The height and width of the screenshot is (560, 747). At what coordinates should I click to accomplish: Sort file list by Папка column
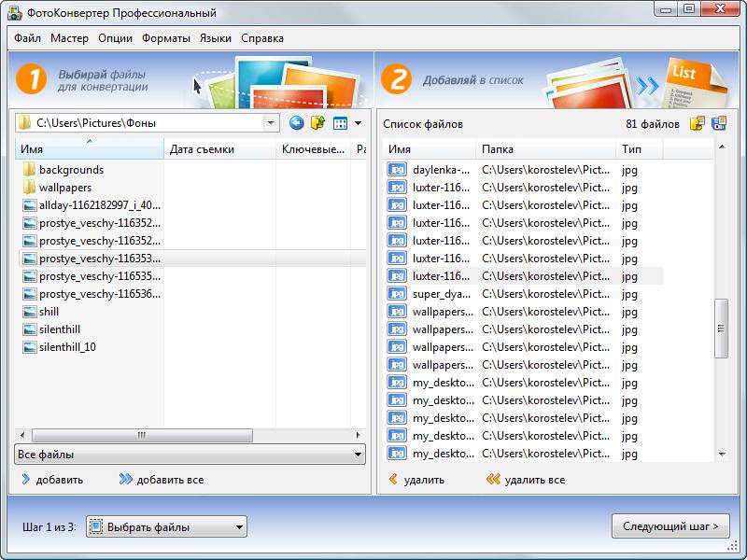click(545, 149)
